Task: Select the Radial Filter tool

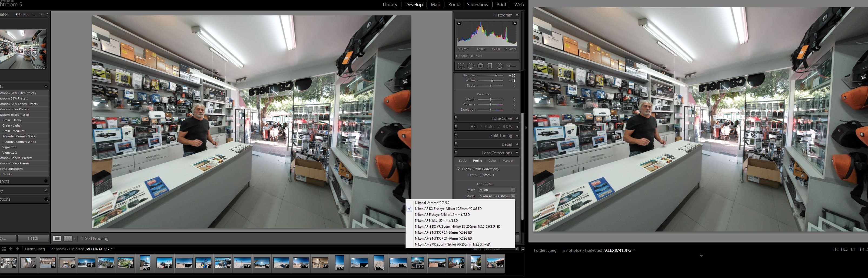Action: pyautogui.click(x=499, y=66)
